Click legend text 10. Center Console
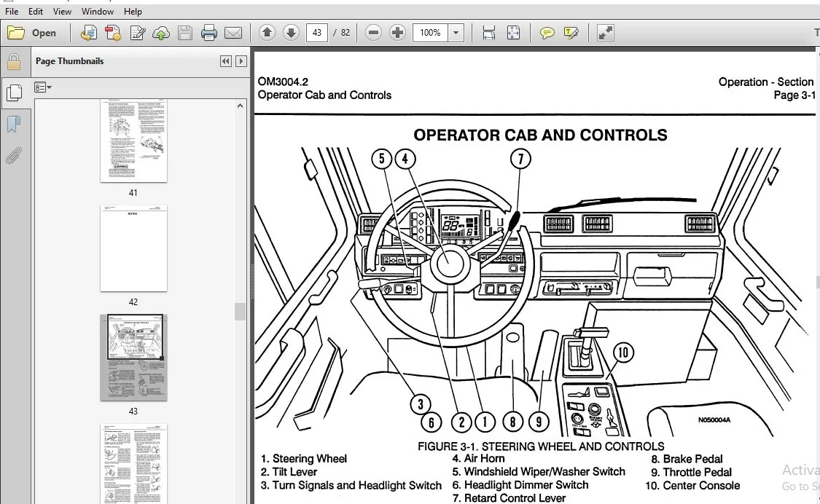 click(692, 486)
